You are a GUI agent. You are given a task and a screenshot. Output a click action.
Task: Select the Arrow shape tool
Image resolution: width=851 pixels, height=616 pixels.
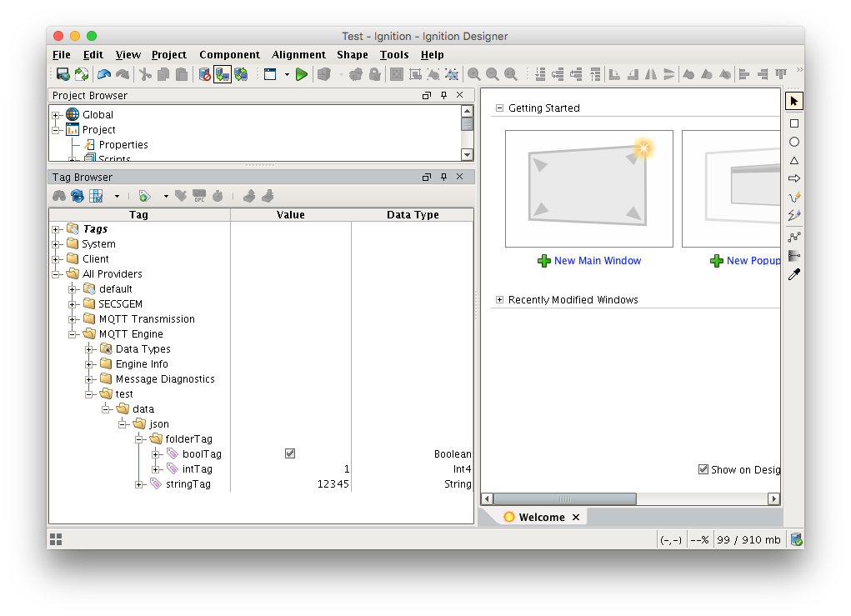point(794,178)
